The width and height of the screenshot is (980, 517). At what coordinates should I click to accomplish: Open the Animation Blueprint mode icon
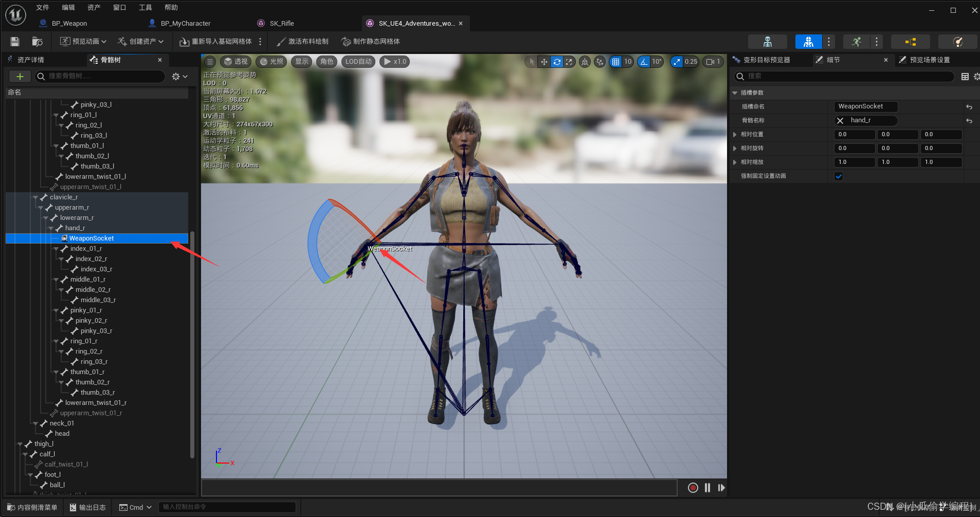910,42
